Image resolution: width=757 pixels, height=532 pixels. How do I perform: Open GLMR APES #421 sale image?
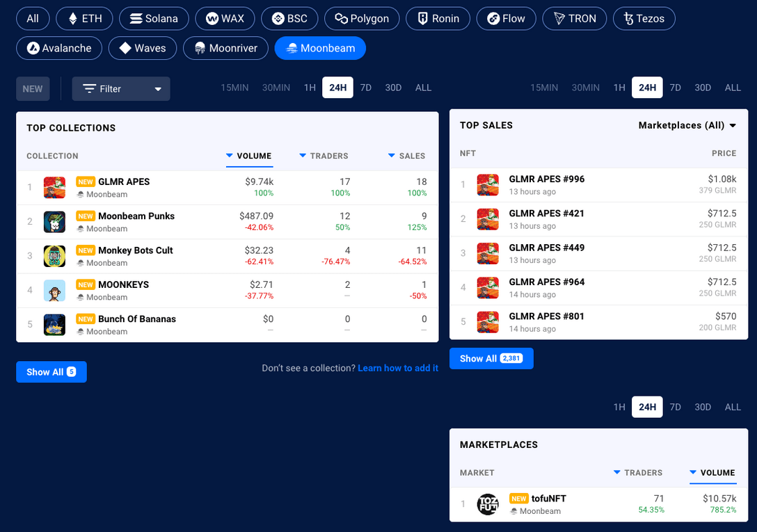coord(488,218)
